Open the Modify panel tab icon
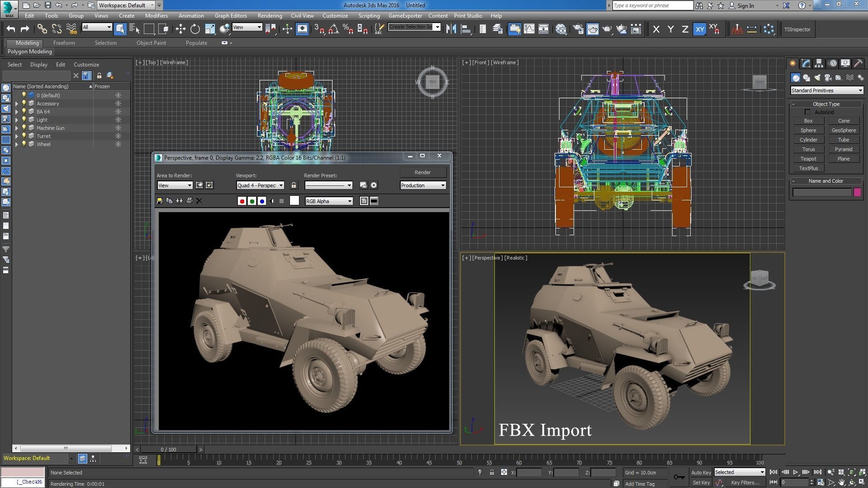 tap(806, 63)
